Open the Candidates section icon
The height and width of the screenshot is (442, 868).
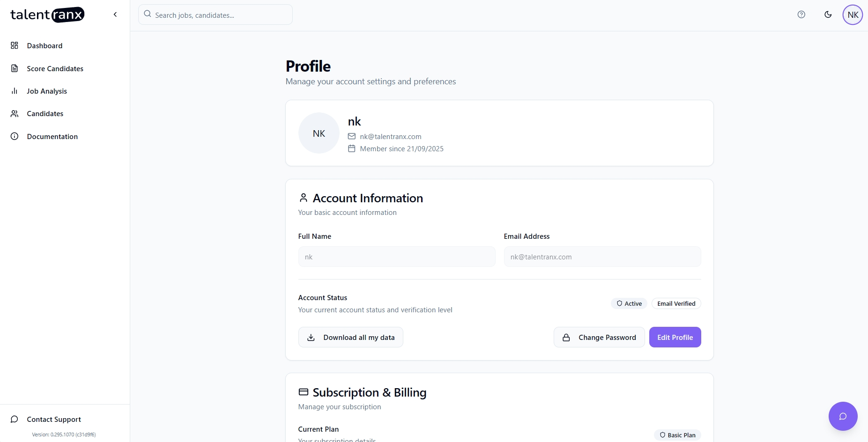15,113
